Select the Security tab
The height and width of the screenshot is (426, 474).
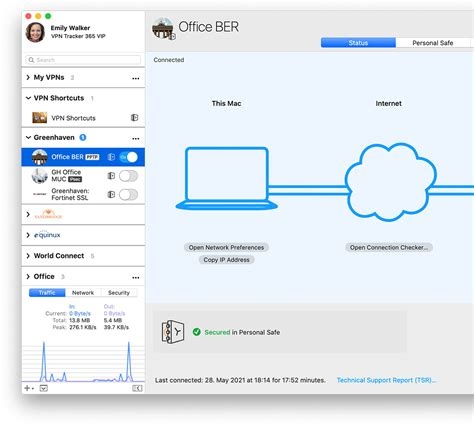119,293
